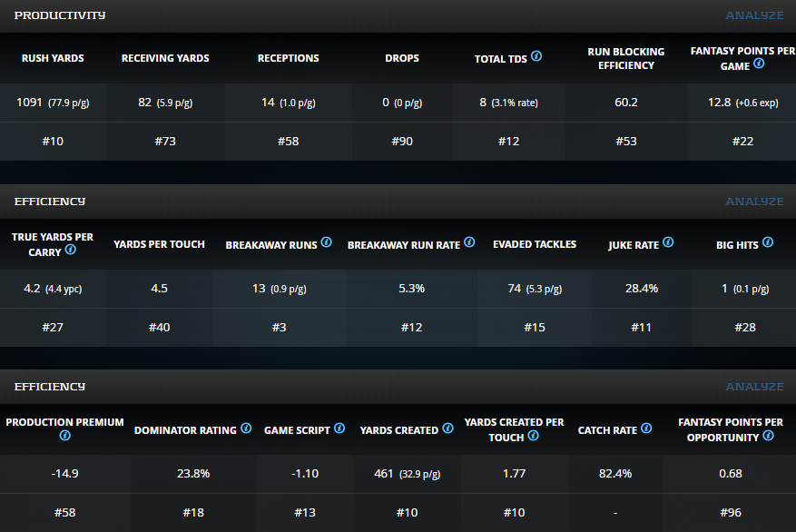The image size is (796, 532).
Task: Open the Game Script info icon
Action: click(339, 429)
